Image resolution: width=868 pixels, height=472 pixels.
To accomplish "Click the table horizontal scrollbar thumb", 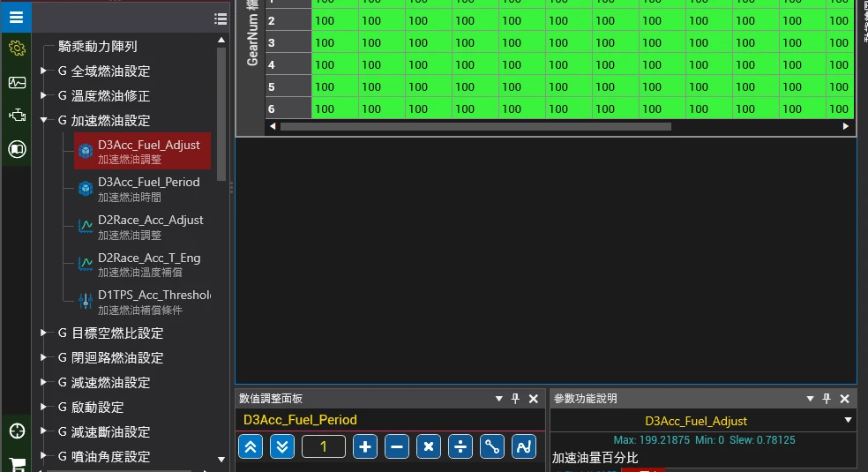I will click(476, 127).
